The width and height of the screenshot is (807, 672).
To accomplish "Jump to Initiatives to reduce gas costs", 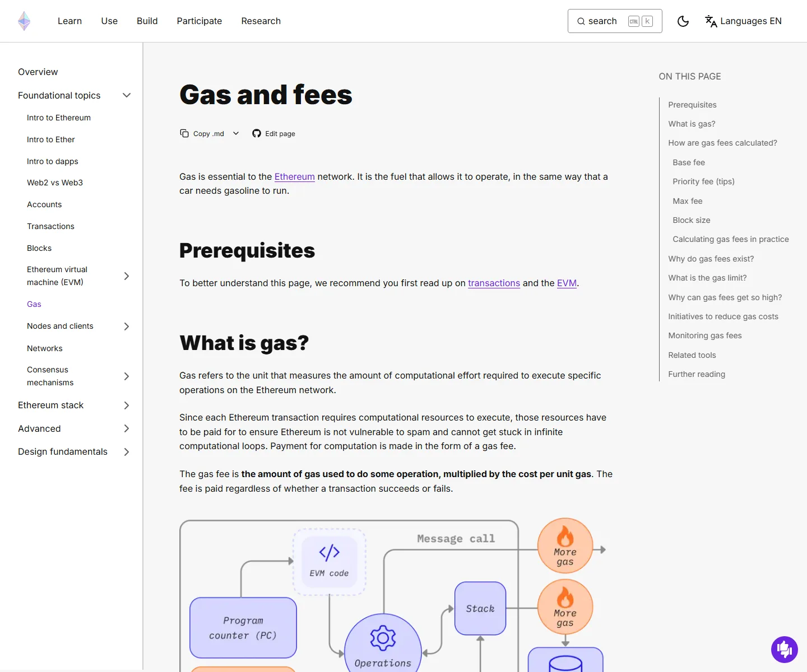I will (x=723, y=316).
